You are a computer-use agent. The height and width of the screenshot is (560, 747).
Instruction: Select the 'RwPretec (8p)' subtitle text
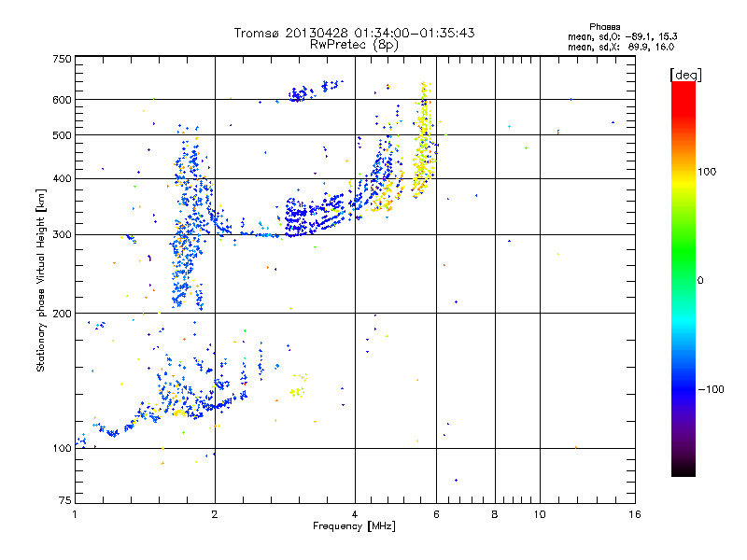pyautogui.click(x=354, y=45)
